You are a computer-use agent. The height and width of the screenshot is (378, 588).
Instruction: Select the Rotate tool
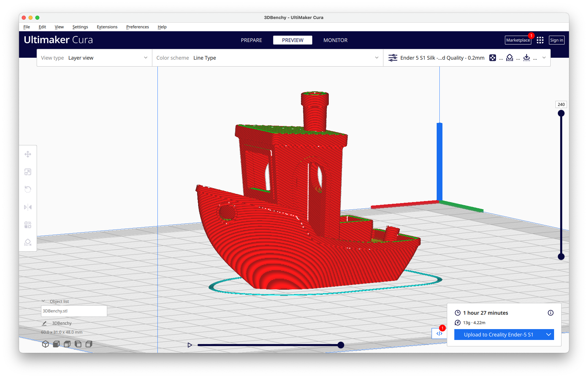tap(28, 189)
